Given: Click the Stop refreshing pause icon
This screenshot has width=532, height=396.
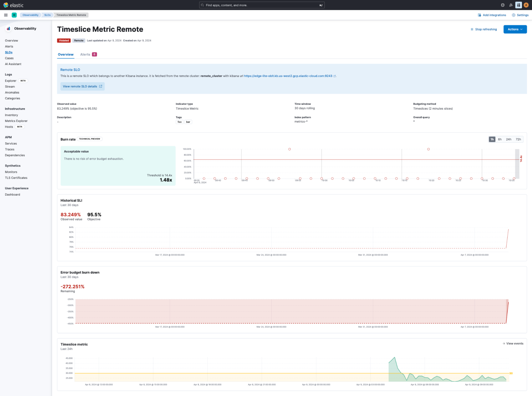Looking at the screenshot, I should point(472,29).
